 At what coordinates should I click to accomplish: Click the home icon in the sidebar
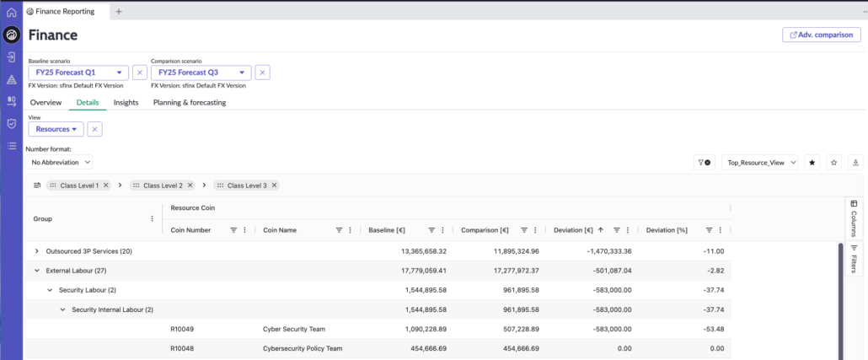pyautogui.click(x=11, y=12)
